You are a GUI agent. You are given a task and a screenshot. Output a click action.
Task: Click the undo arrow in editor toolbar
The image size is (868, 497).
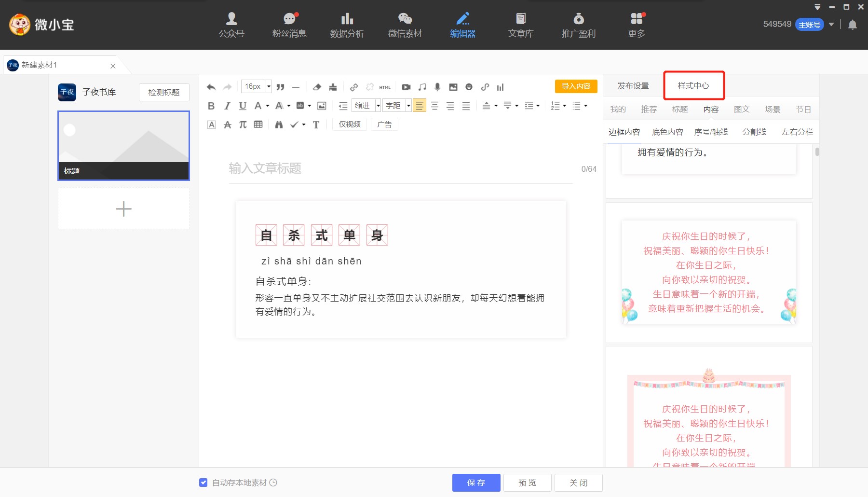[x=211, y=87]
